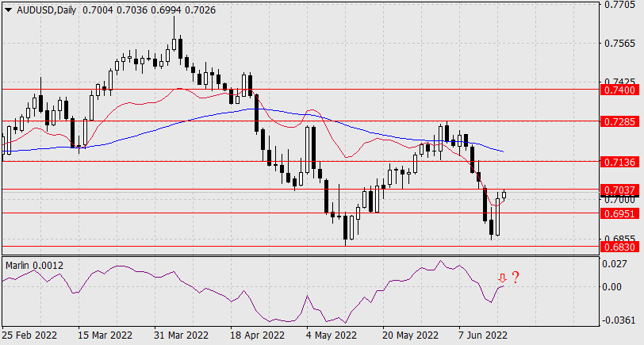Select the 0.7285 red price level label
This screenshot has width=644, height=345.
[620, 121]
